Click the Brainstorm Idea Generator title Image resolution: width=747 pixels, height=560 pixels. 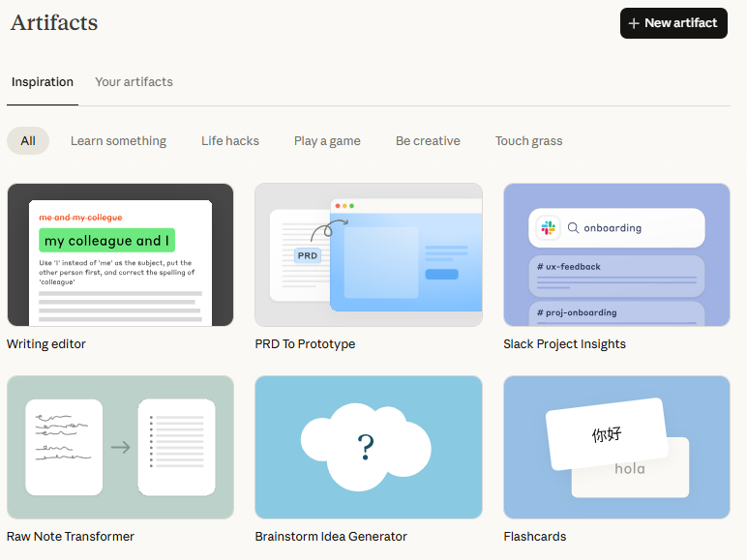pos(331,537)
